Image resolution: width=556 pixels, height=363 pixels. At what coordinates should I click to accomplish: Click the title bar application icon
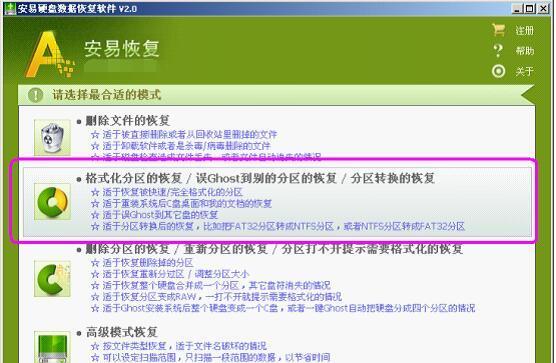pos(10,9)
